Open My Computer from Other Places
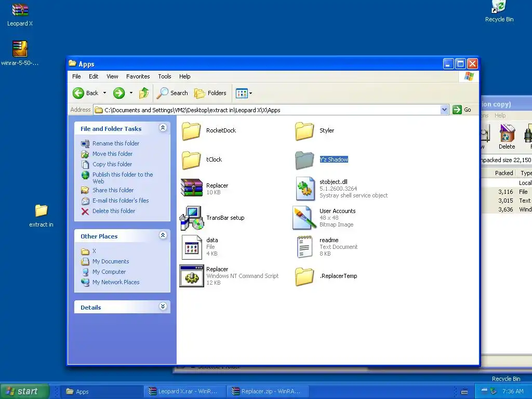The image size is (532, 399). [x=109, y=272]
